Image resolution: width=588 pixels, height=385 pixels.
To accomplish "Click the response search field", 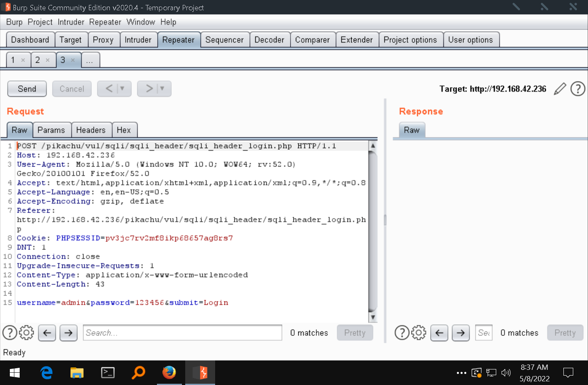I will [x=484, y=333].
